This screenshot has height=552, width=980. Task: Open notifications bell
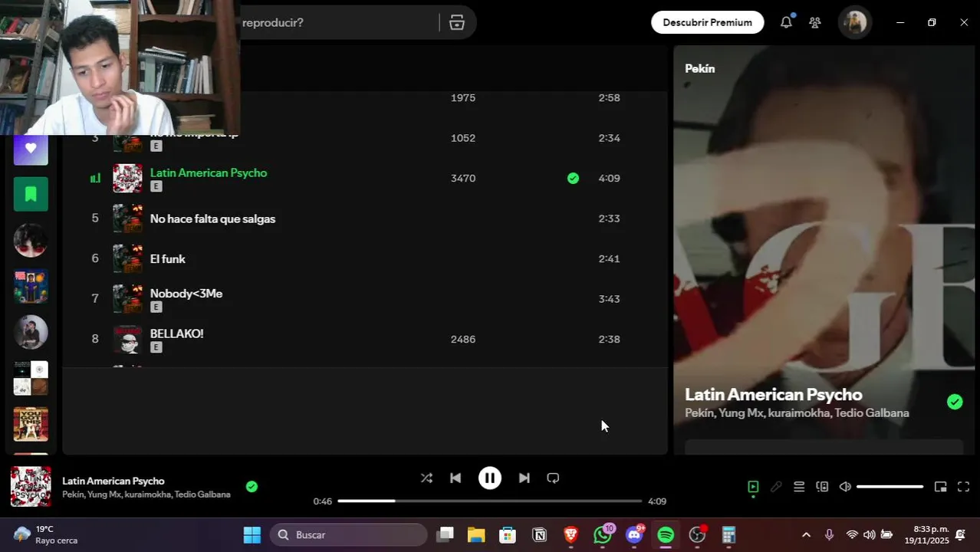786,22
